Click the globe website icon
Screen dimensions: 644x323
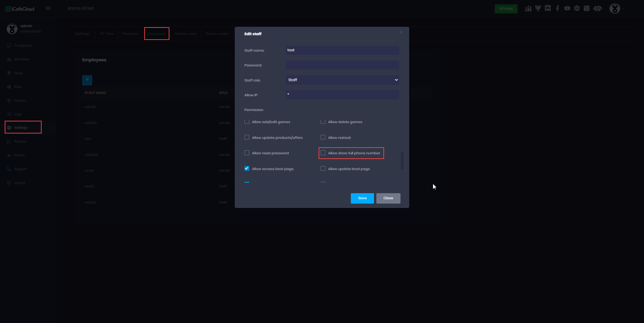pos(577,8)
